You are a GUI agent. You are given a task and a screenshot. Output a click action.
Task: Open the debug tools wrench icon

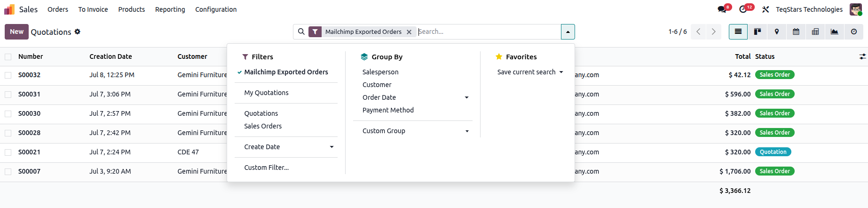click(765, 9)
